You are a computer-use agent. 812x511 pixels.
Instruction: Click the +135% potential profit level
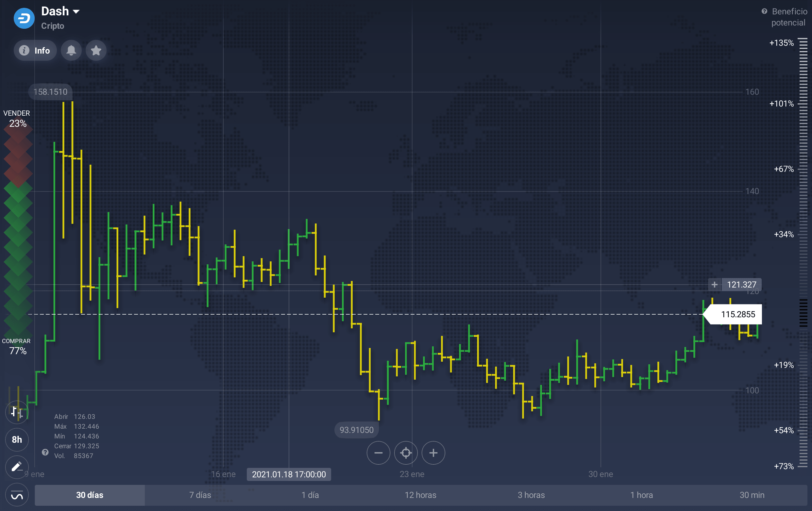pos(781,43)
